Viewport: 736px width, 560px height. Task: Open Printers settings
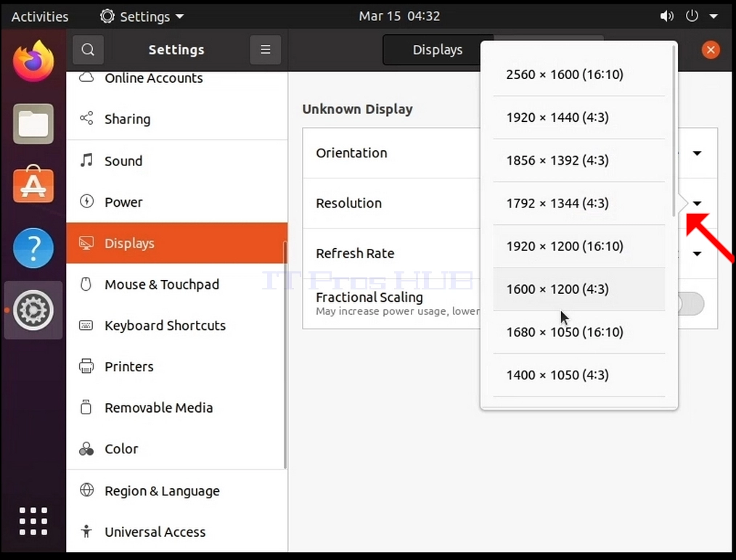click(177, 366)
